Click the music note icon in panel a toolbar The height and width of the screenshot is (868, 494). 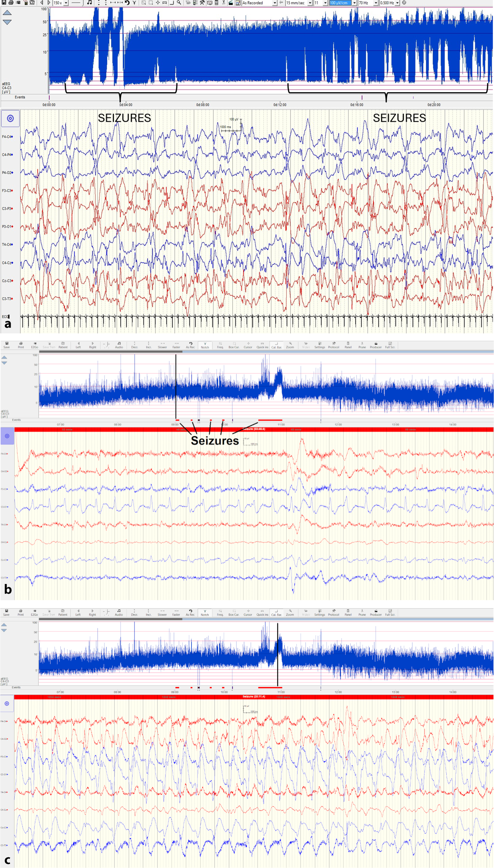tap(89, 3)
